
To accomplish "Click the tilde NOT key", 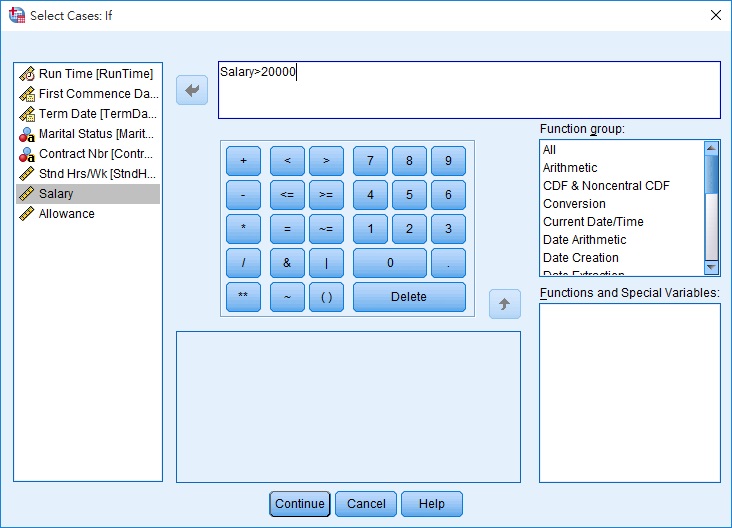I will tap(287, 297).
